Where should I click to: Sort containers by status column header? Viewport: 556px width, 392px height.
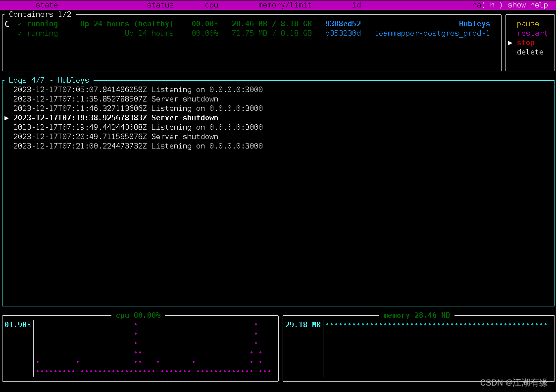tap(160, 5)
